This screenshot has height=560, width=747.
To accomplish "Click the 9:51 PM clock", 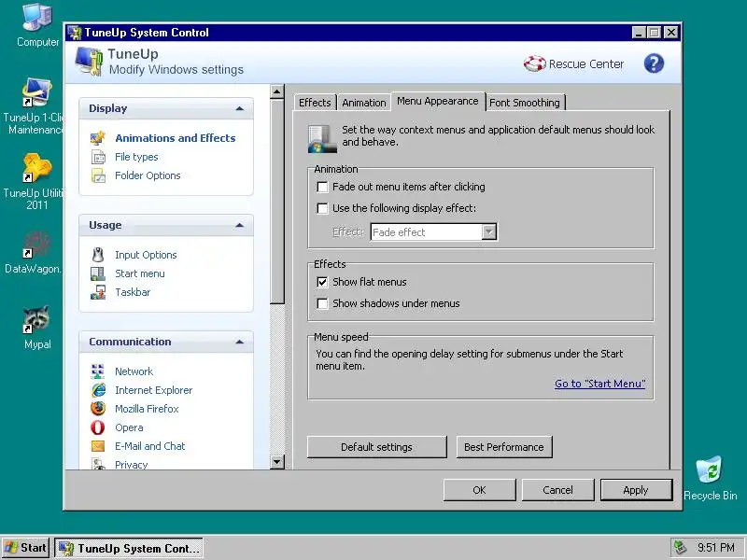I will (716, 548).
